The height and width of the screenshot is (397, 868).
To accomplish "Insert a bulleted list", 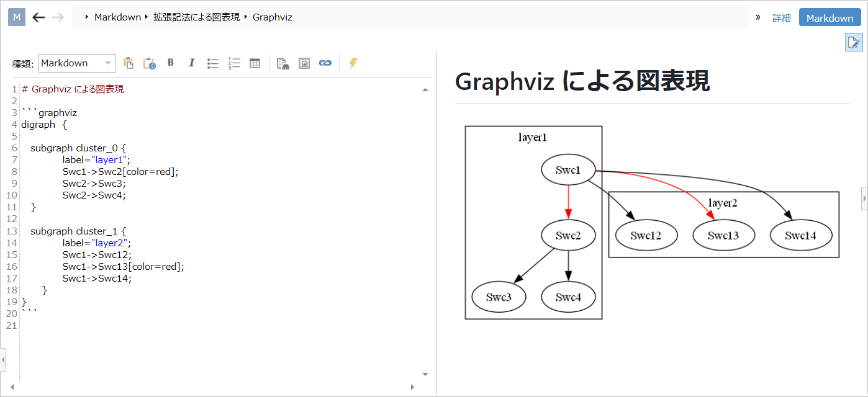I will 213,63.
